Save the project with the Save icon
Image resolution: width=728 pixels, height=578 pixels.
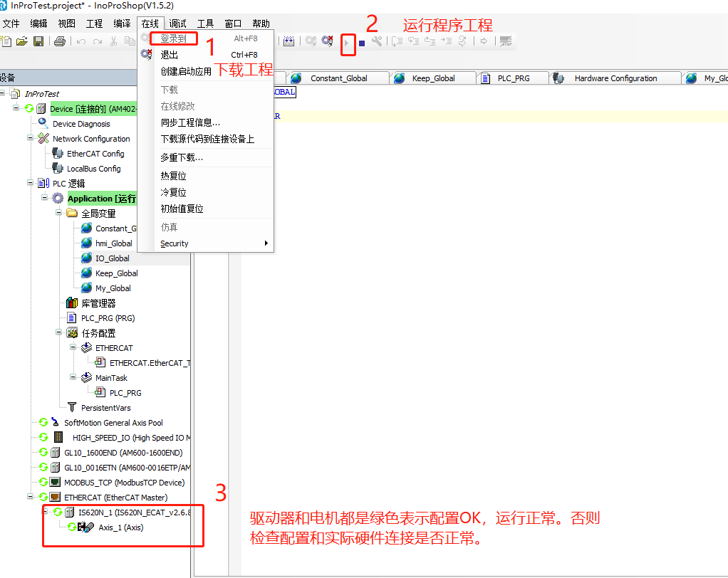pos(38,41)
